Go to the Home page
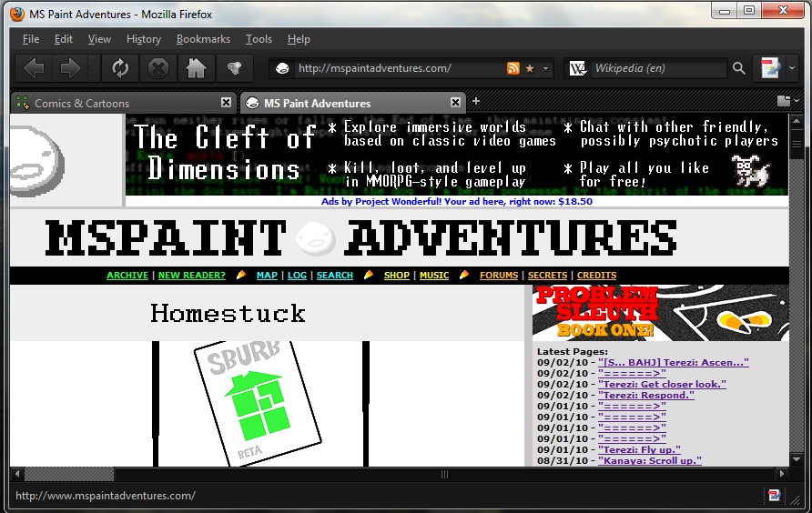812x513 pixels. click(195, 68)
